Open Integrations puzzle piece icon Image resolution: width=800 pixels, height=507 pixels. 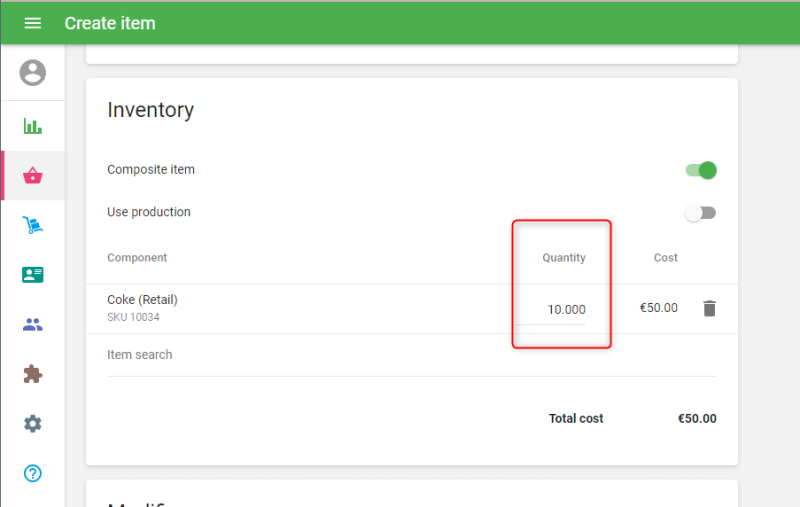tap(33, 374)
